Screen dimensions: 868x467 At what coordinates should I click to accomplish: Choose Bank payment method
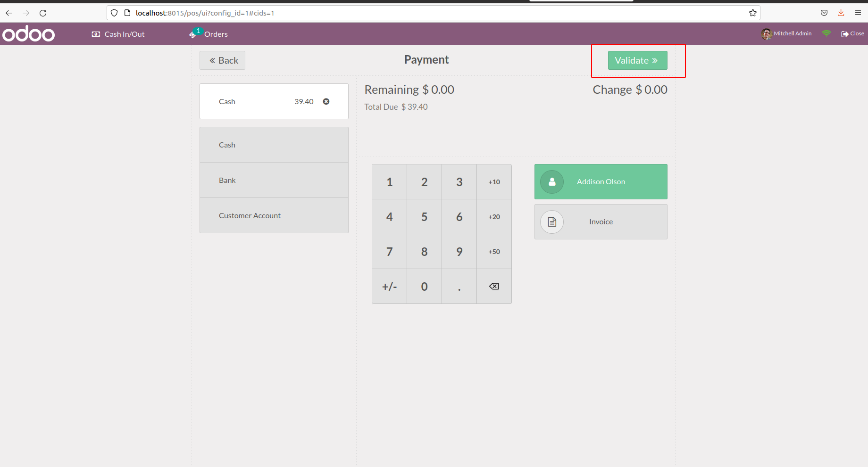[274, 180]
